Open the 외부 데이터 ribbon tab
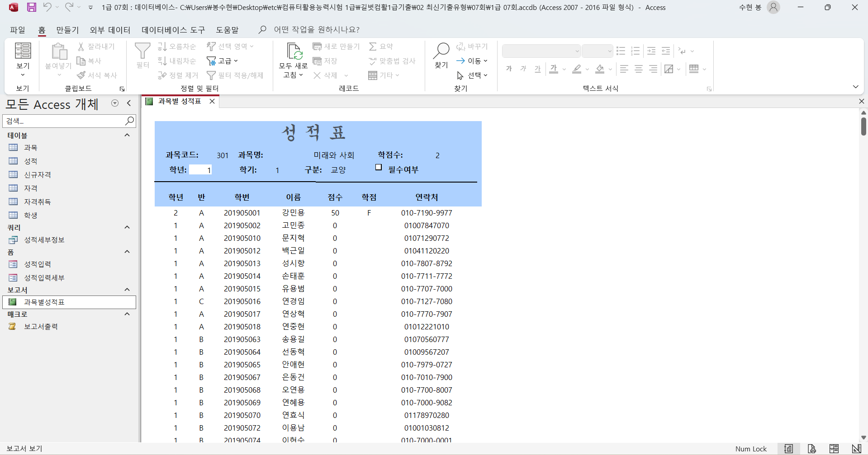This screenshot has width=868, height=455. pyautogui.click(x=110, y=30)
